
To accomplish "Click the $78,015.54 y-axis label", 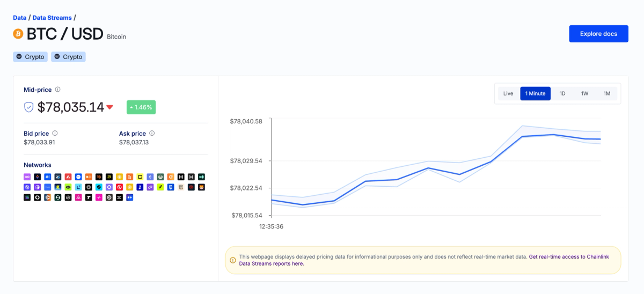I will 246,215.
